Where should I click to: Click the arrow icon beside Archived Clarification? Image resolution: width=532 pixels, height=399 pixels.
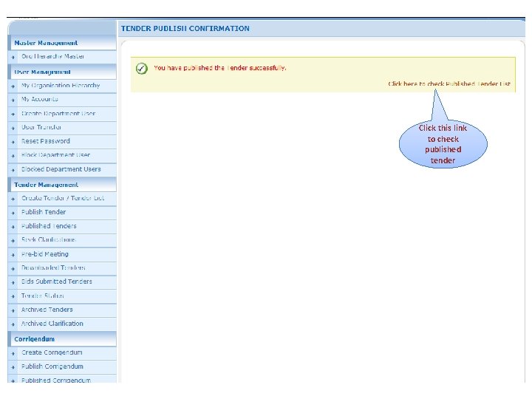pyautogui.click(x=13, y=324)
